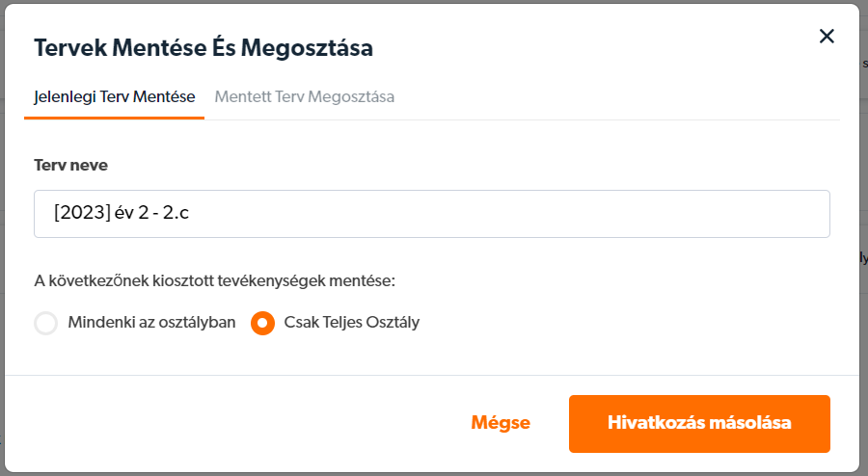The image size is (868, 476).
Task: Click the Mégse cancel button
Action: 501,423
